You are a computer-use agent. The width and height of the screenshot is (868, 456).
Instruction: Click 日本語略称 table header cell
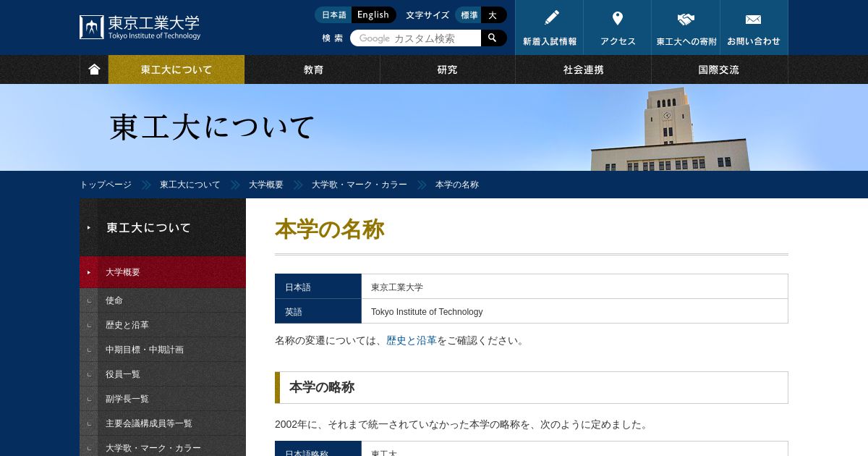point(318,450)
